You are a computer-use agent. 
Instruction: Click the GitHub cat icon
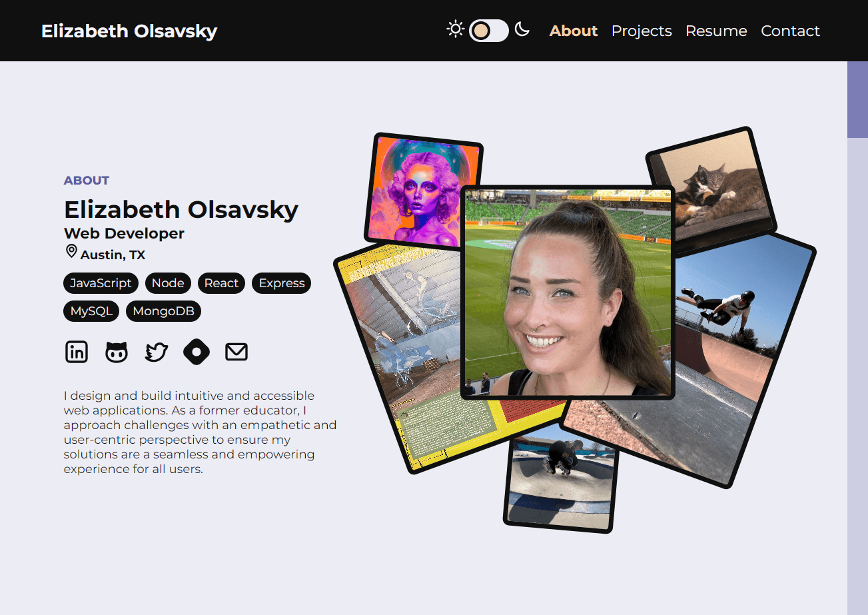pyautogui.click(x=117, y=352)
